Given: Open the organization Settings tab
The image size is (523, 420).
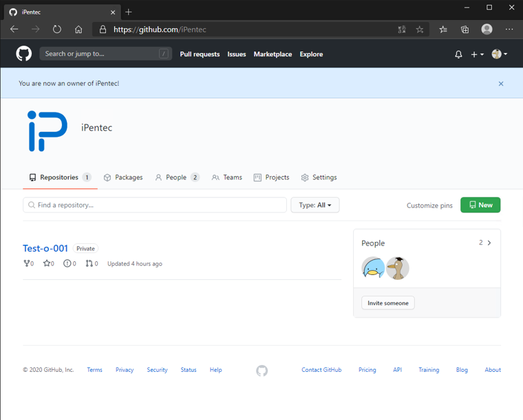Looking at the screenshot, I should [319, 177].
